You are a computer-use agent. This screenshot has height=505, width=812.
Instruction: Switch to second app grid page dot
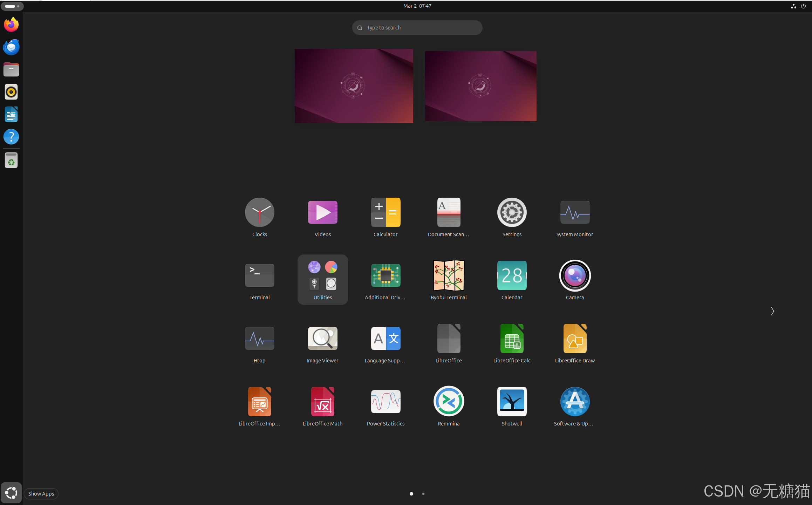[423, 494]
